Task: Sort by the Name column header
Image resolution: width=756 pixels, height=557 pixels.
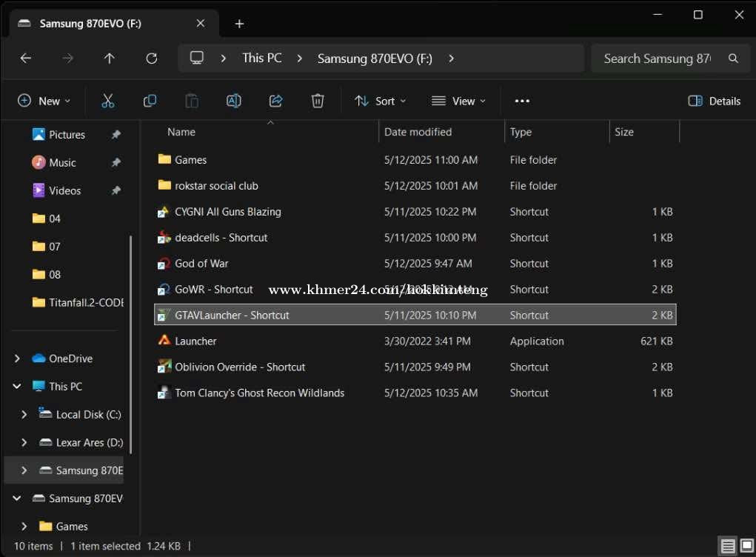Action: 181,132
